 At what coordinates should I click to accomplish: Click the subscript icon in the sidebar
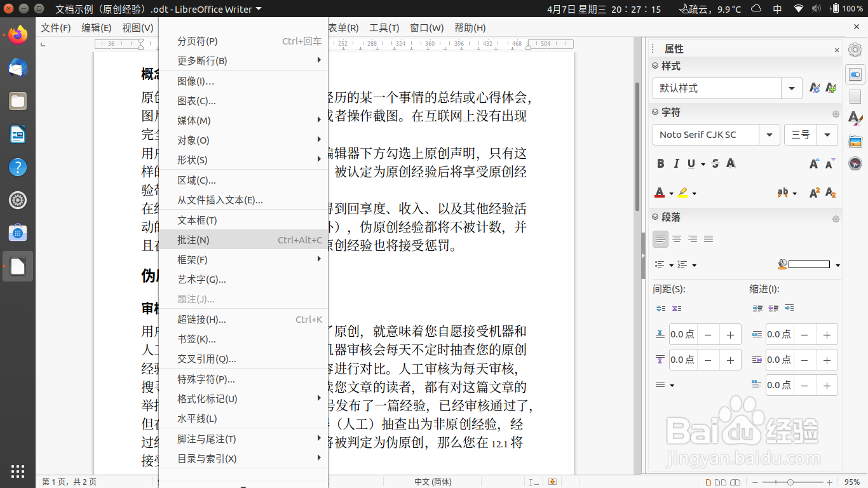[x=831, y=192]
